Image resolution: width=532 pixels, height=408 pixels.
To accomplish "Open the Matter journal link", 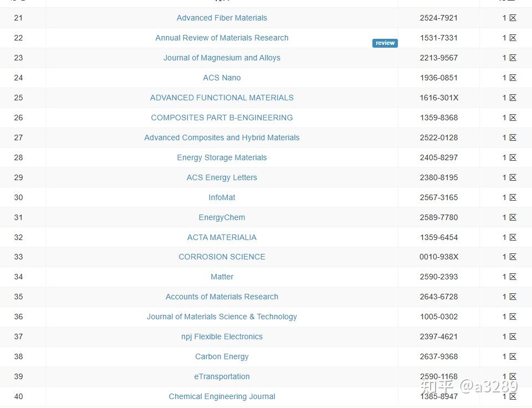I will pos(222,277).
